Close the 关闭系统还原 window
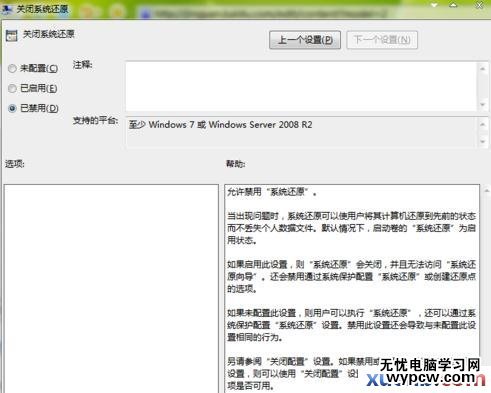The image size is (491, 393). click(479, 5)
